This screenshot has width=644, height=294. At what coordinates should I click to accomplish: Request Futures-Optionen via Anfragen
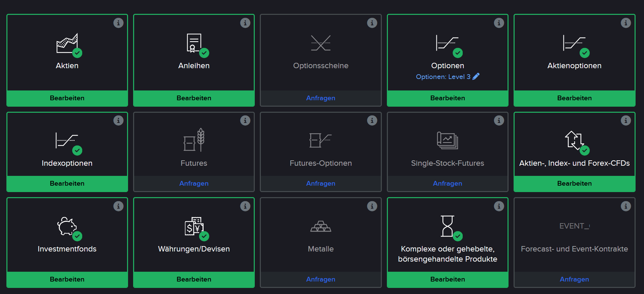click(321, 184)
